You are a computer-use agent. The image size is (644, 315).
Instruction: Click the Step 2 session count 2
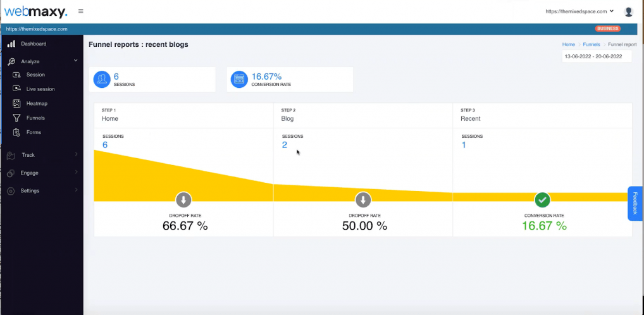coord(285,145)
